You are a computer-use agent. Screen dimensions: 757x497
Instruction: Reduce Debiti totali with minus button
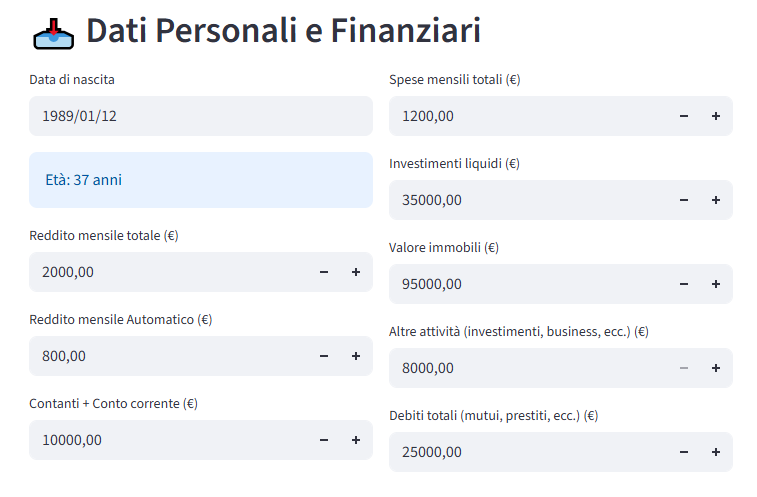pos(683,452)
